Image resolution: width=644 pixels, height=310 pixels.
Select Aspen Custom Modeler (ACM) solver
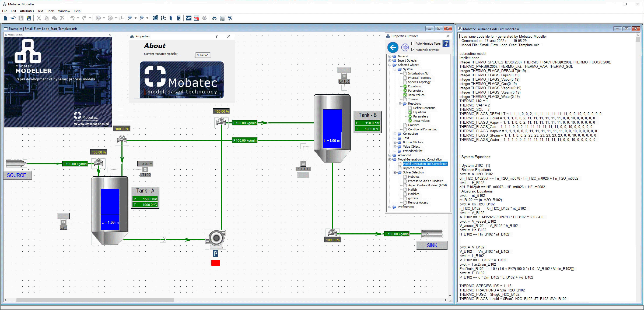click(x=427, y=185)
